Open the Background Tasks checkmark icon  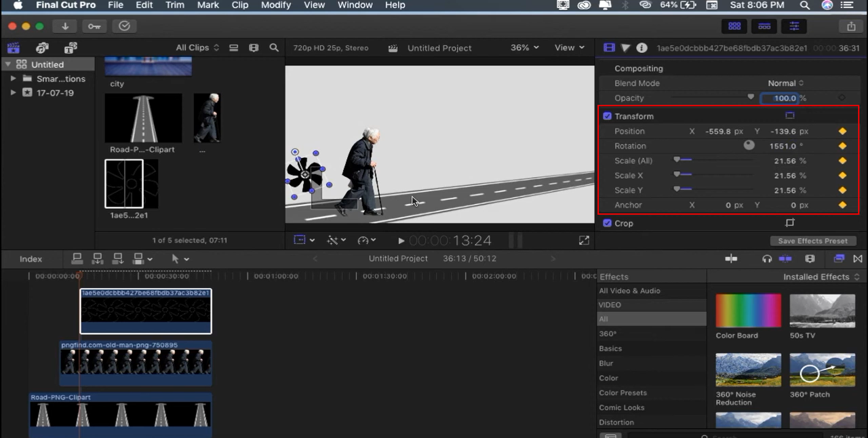pyautogui.click(x=124, y=26)
